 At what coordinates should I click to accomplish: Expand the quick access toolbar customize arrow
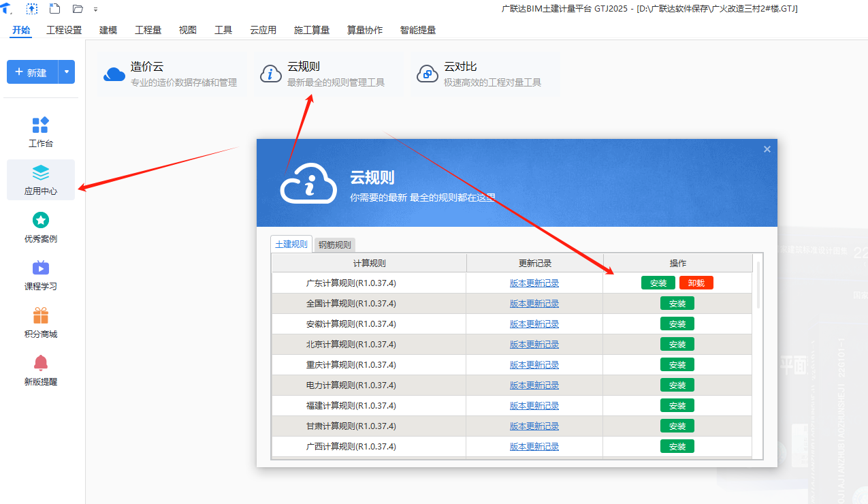(96, 10)
